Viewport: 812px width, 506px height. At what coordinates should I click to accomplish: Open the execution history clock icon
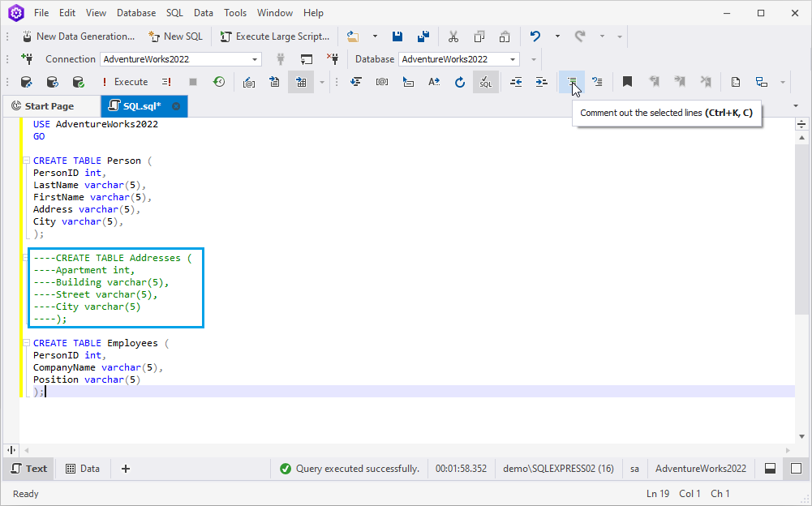point(219,82)
